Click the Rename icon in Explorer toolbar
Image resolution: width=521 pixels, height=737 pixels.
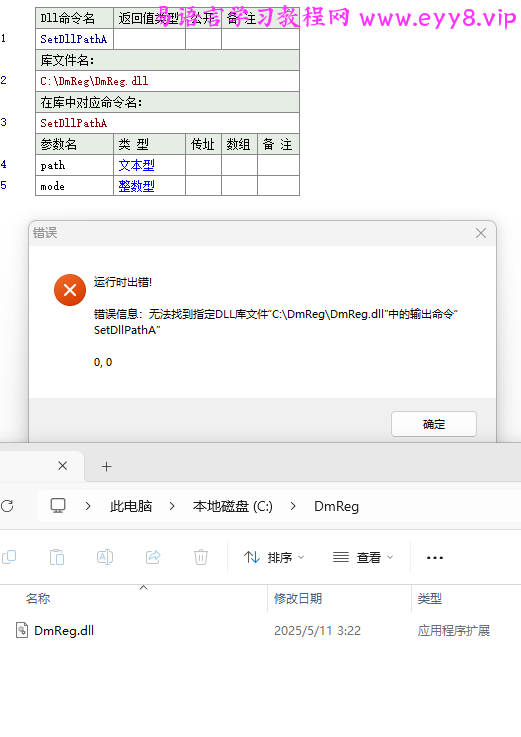pyautogui.click(x=104, y=557)
